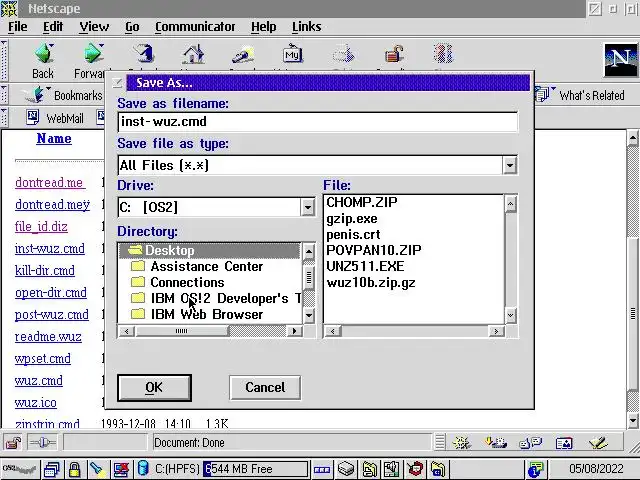Select UNZ511.EXE in the File list
This screenshot has width=640, height=480.
pos(365,266)
